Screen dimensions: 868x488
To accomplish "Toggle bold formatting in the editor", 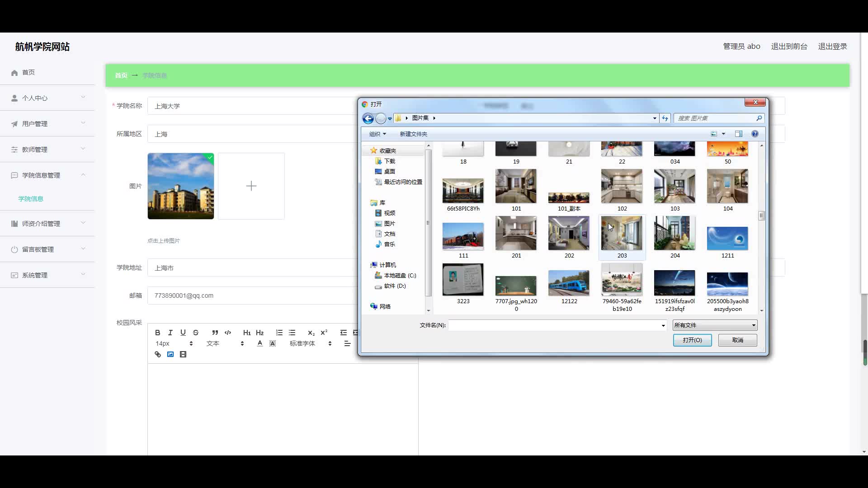I will (157, 333).
